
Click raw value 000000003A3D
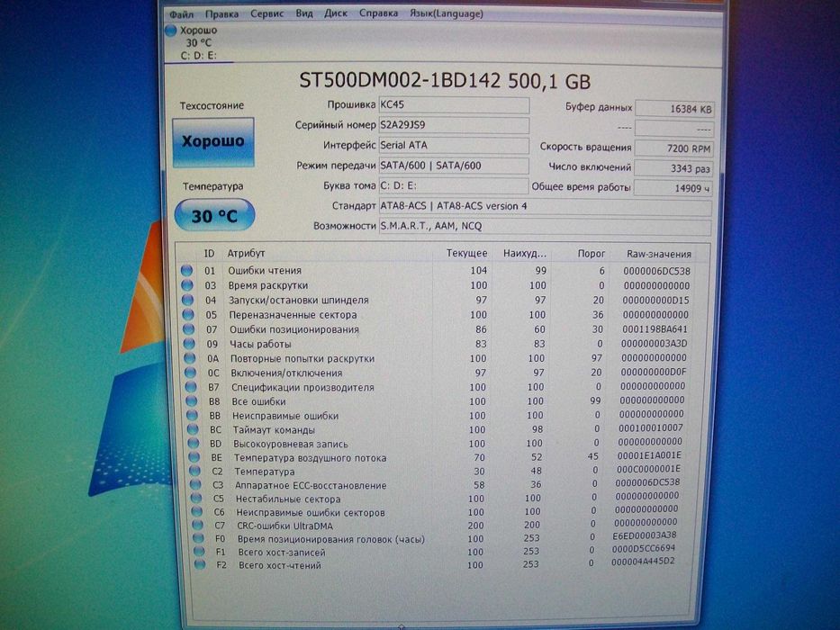[x=655, y=344]
